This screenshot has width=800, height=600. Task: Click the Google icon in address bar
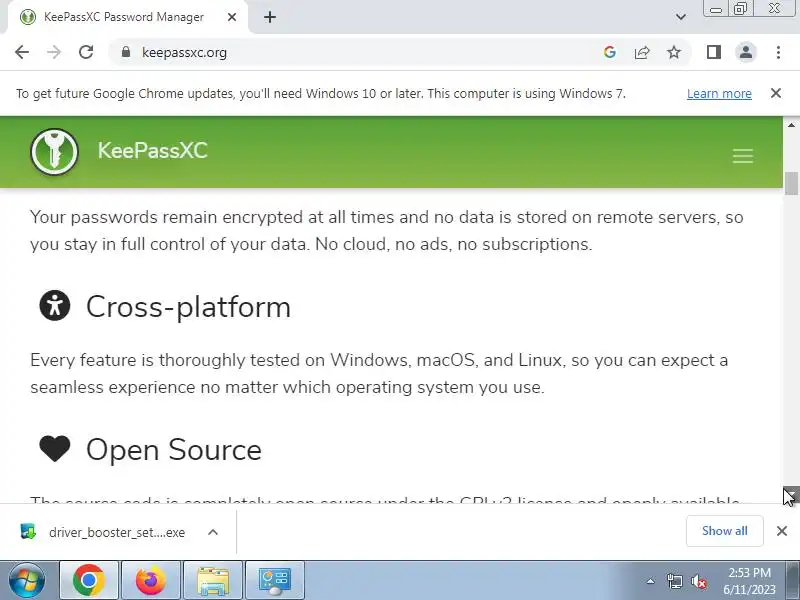click(x=609, y=52)
